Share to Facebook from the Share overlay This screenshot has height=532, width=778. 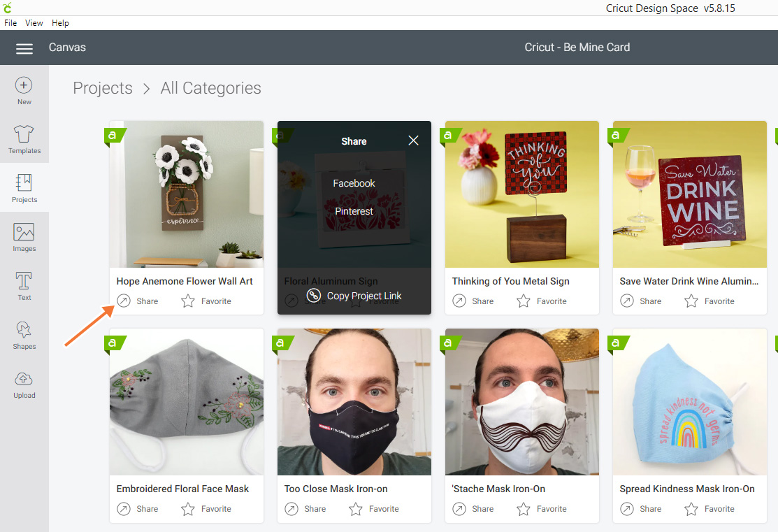coord(354,183)
